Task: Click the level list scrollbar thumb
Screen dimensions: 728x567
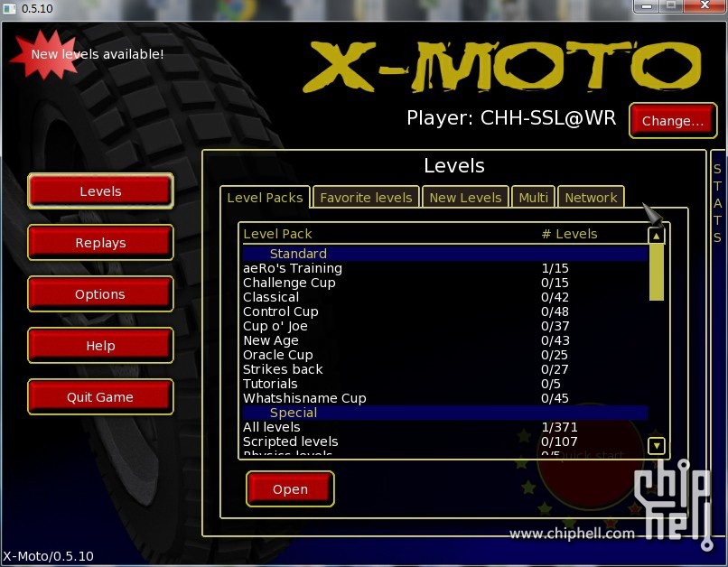Action: pyautogui.click(x=656, y=273)
